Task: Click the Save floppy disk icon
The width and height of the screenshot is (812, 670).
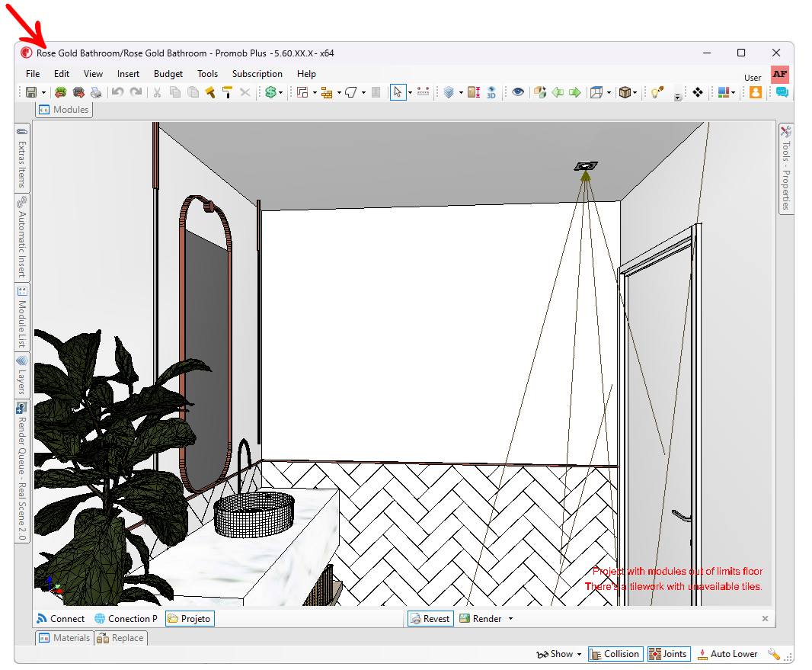Action: 31,92
